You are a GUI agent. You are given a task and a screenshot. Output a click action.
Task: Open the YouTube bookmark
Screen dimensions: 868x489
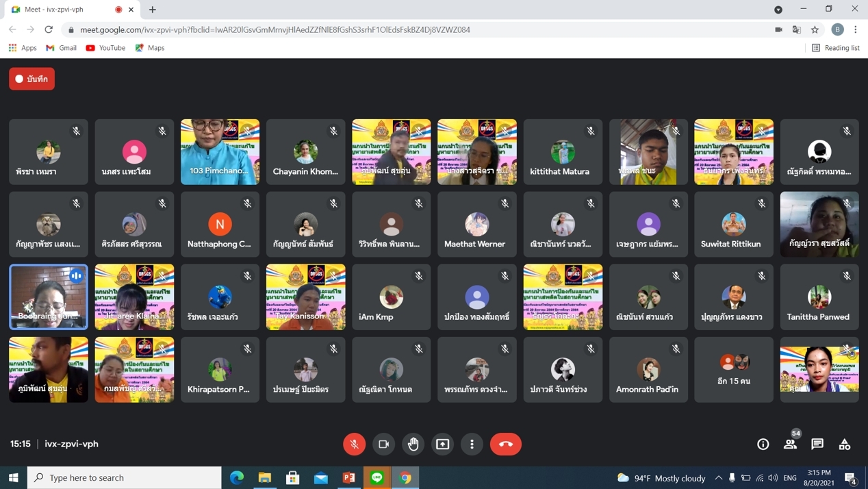tap(105, 48)
